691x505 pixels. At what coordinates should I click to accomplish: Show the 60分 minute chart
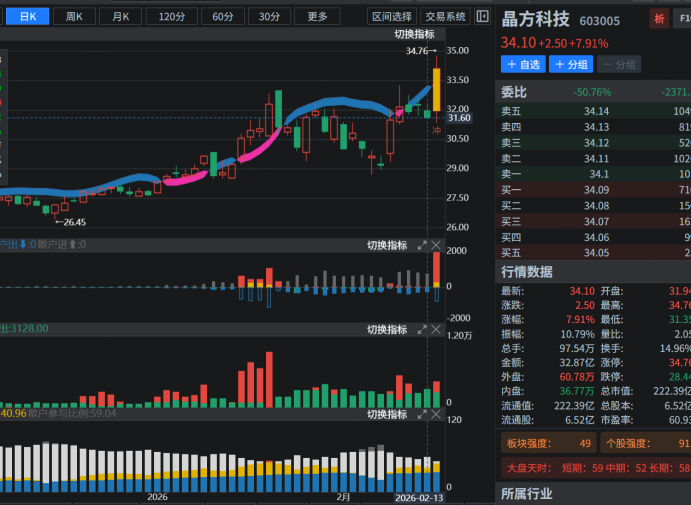tap(221, 16)
